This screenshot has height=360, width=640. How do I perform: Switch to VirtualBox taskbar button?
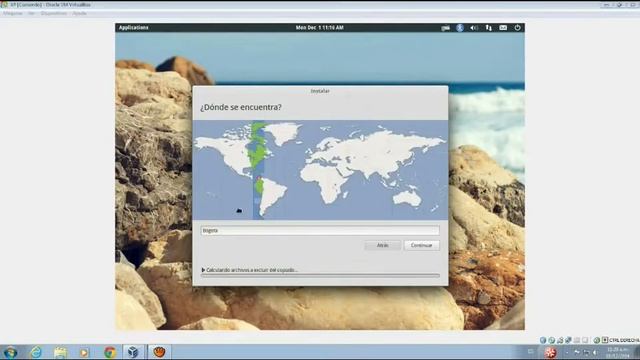[x=133, y=352]
